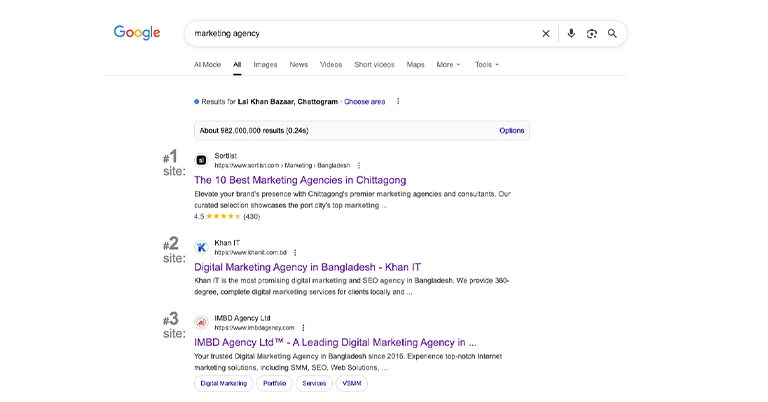This screenshot has height=402, width=768.
Task: Open Google Lens image search
Action: pos(592,33)
